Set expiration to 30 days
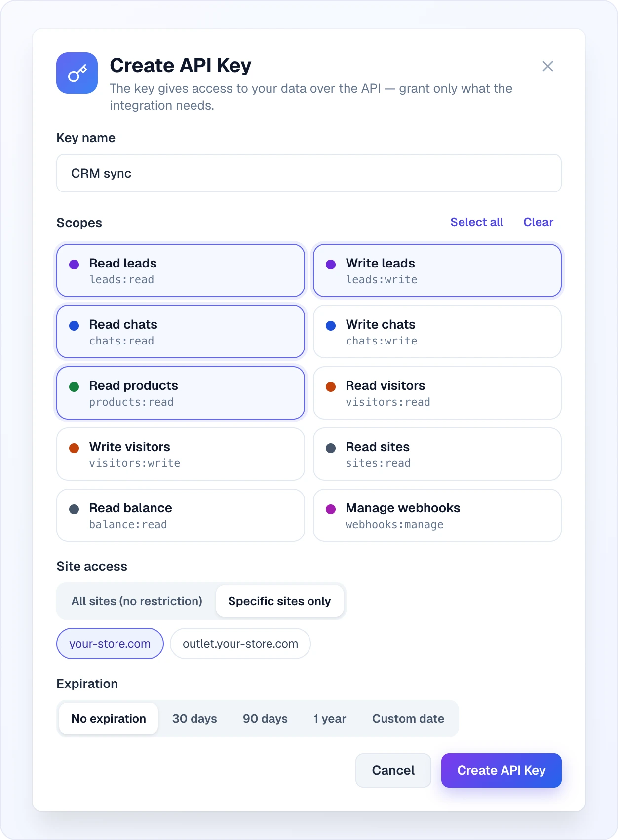This screenshot has height=840, width=618. (x=194, y=719)
